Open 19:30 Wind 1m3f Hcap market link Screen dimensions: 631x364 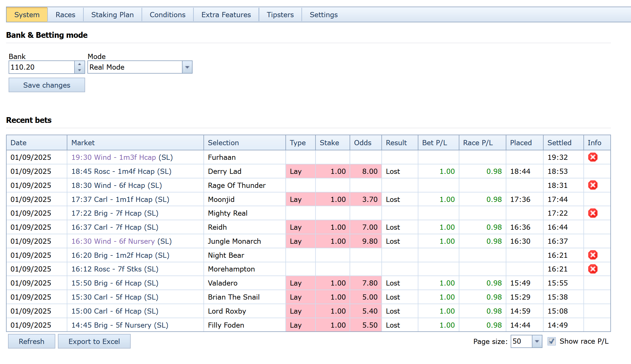coord(113,158)
